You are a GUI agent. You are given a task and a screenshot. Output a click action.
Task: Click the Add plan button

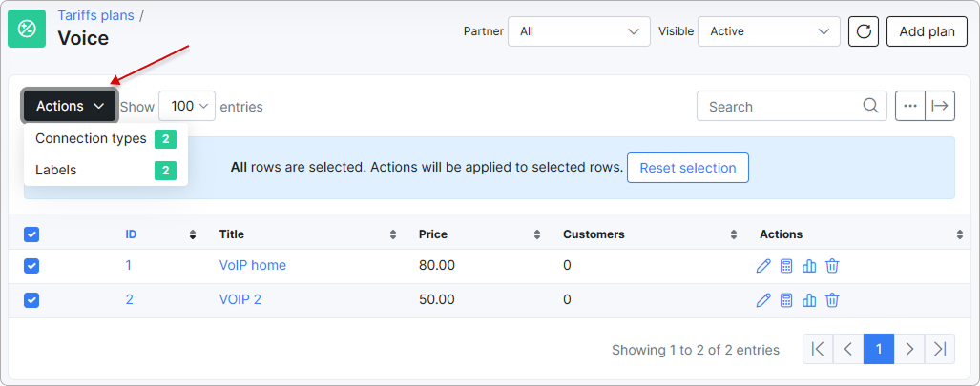pyautogui.click(x=927, y=31)
